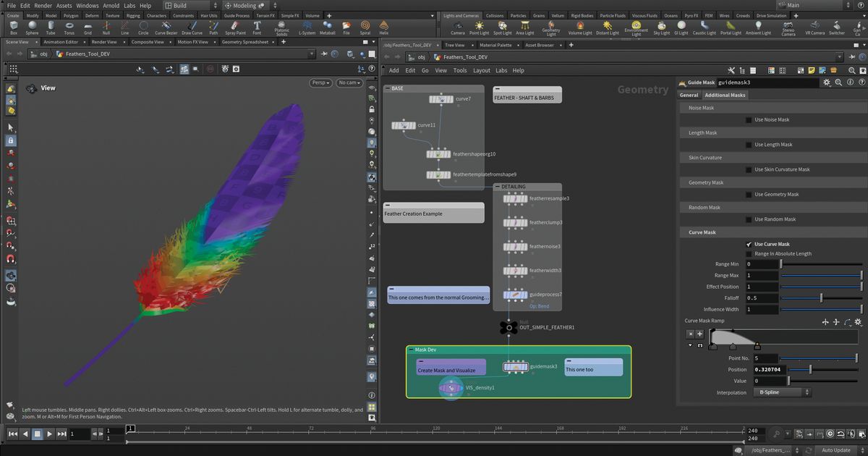Select the Sphere tool on the Create shelf

tap(32, 28)
